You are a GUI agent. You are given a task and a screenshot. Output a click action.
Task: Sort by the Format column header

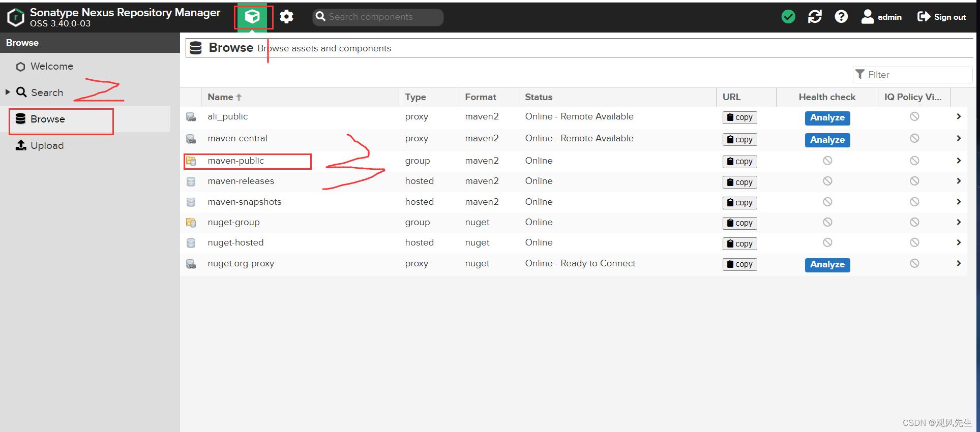pos(489,97)
